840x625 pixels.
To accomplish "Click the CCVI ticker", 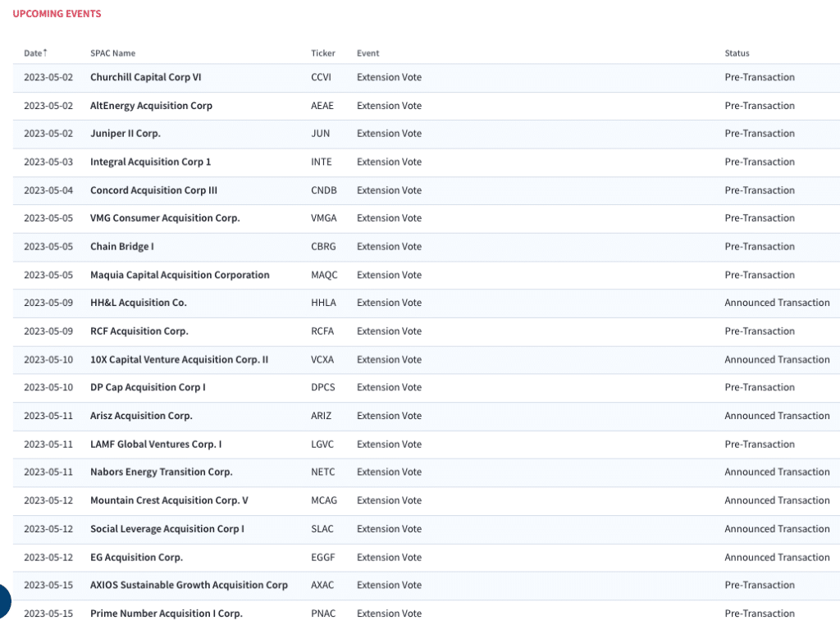I will click(x=321, y=77).
